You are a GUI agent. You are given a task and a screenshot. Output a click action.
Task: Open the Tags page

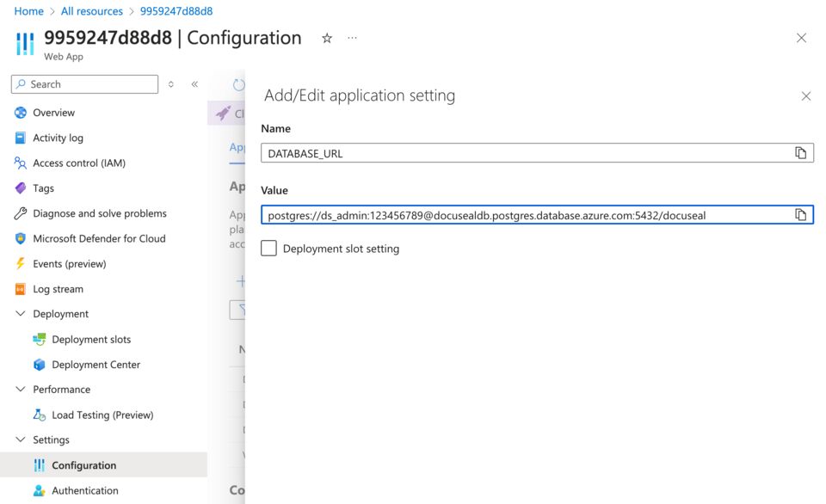point(43,188)
